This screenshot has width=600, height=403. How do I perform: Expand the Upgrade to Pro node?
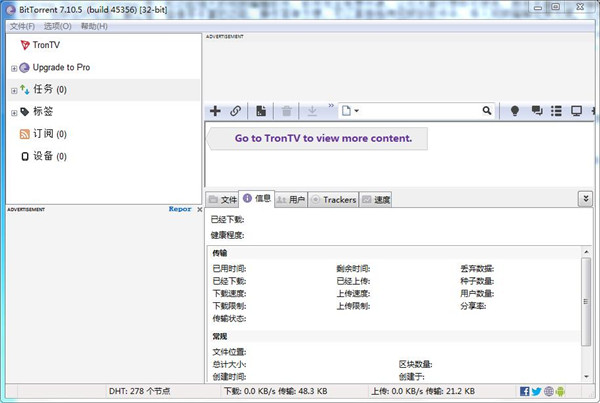(14, 69)
